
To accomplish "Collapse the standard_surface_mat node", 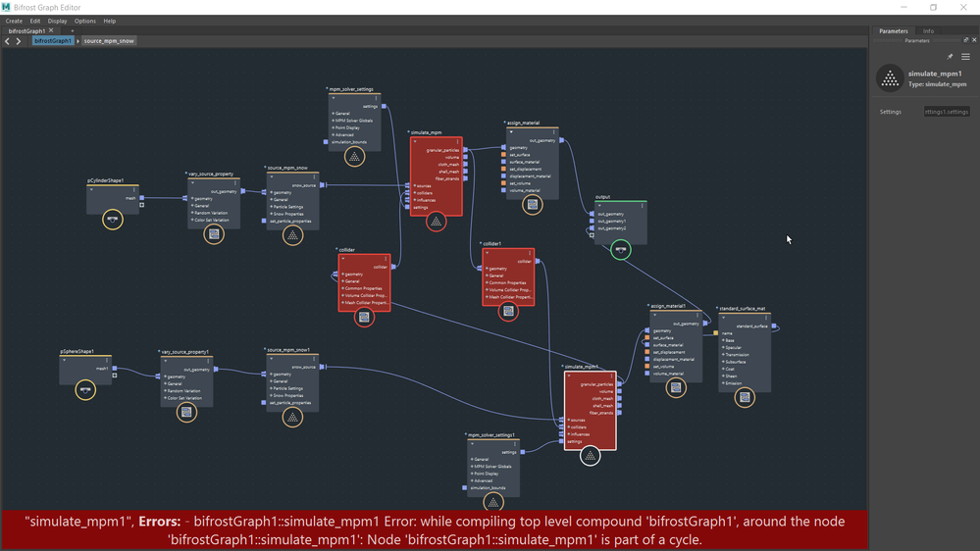I will point(723,318).
